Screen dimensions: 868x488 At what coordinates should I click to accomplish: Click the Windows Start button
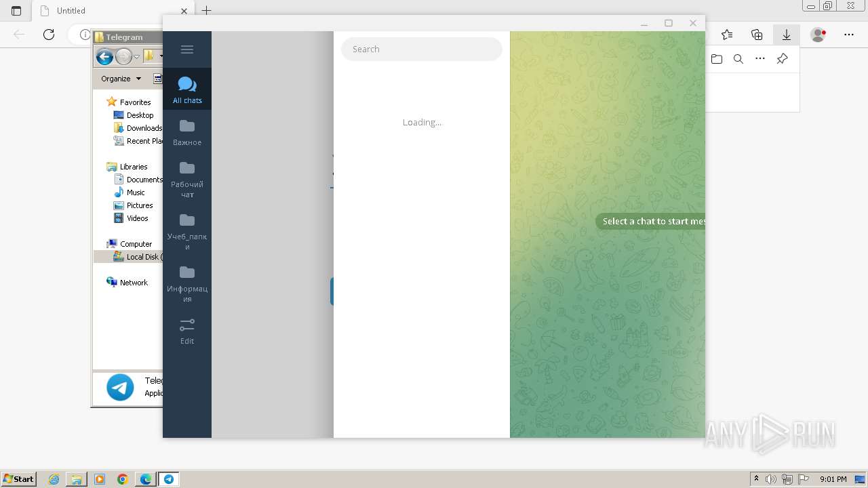(x=19, y=479)
